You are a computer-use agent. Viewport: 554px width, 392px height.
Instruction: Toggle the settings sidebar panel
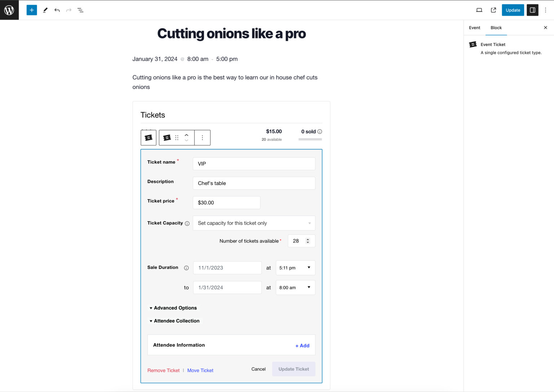[532, 10]
